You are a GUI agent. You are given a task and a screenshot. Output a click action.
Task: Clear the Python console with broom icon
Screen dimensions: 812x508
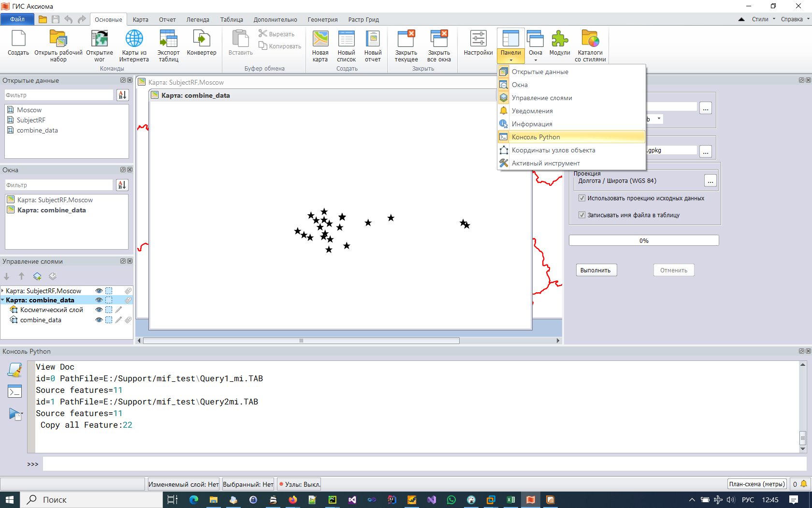click(x=15, y=370)
